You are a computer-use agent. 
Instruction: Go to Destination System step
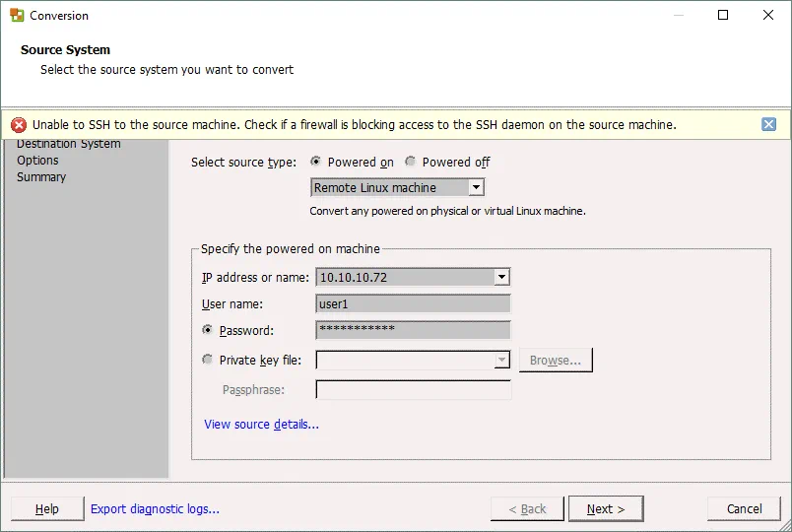coord(69,145)
